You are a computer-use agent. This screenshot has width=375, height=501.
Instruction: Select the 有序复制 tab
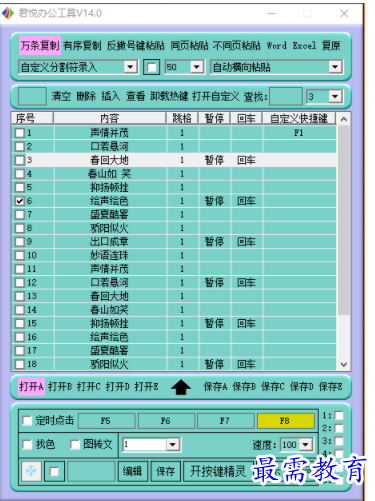coord(82,45)
